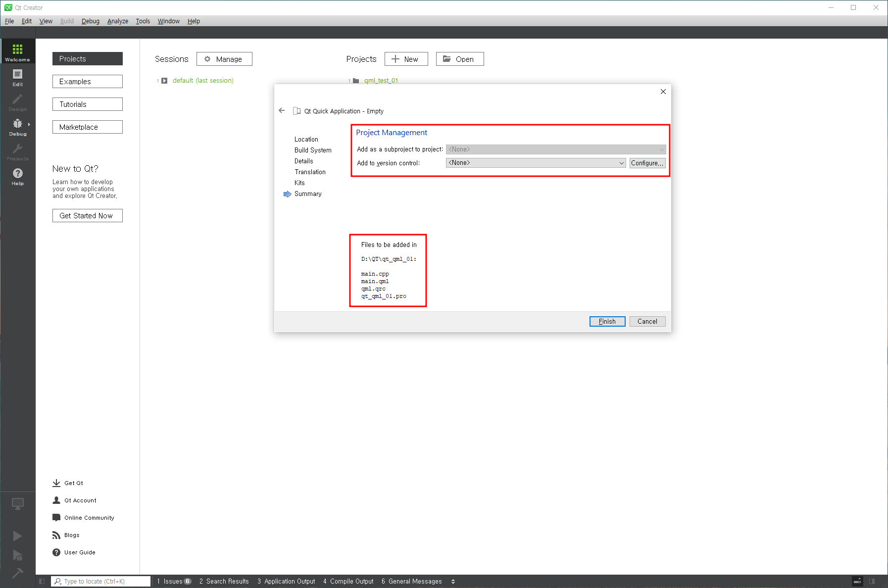
Task: Open the General Messages pane
Action: click(412, 582)
